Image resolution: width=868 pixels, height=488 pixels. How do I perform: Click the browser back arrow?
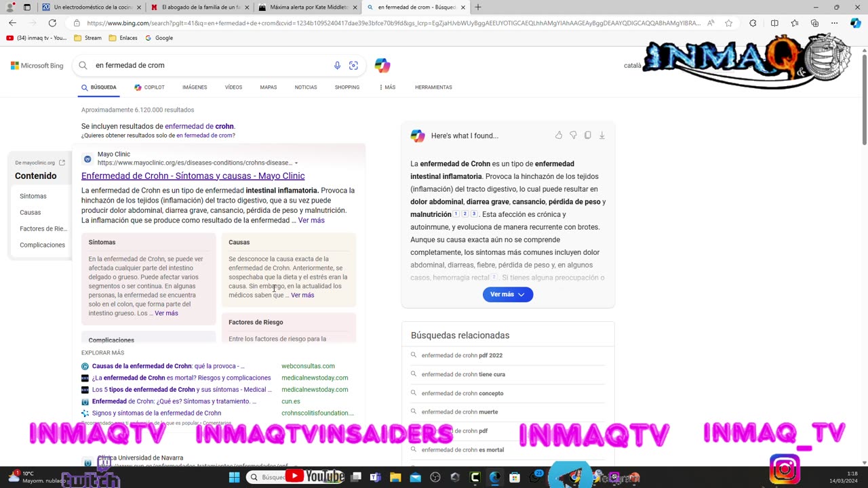click(12, 23)
